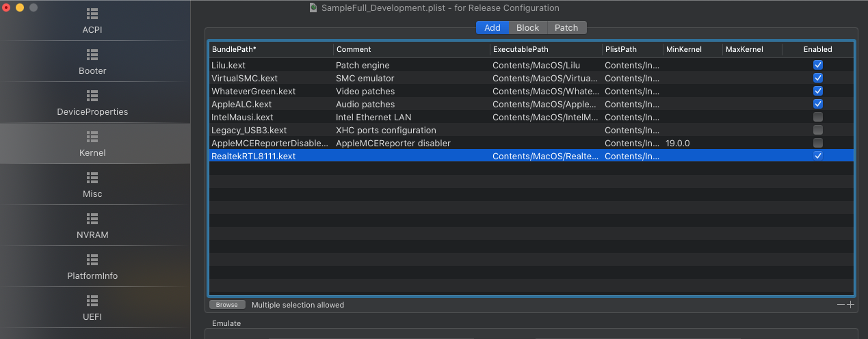Enable the IntelMausi.kext checkbox
The width and height of the screenshot is (868, 339).
point(818,117)
